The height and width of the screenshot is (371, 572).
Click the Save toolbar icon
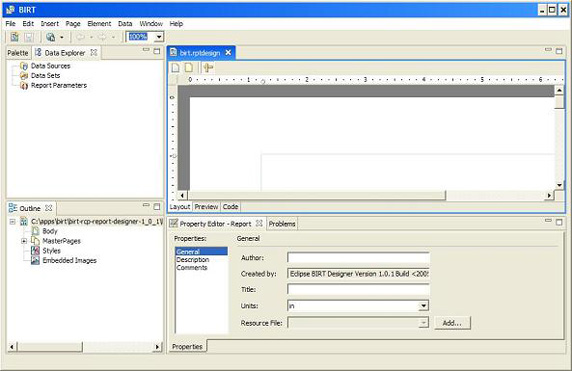(x=29, y=37)
